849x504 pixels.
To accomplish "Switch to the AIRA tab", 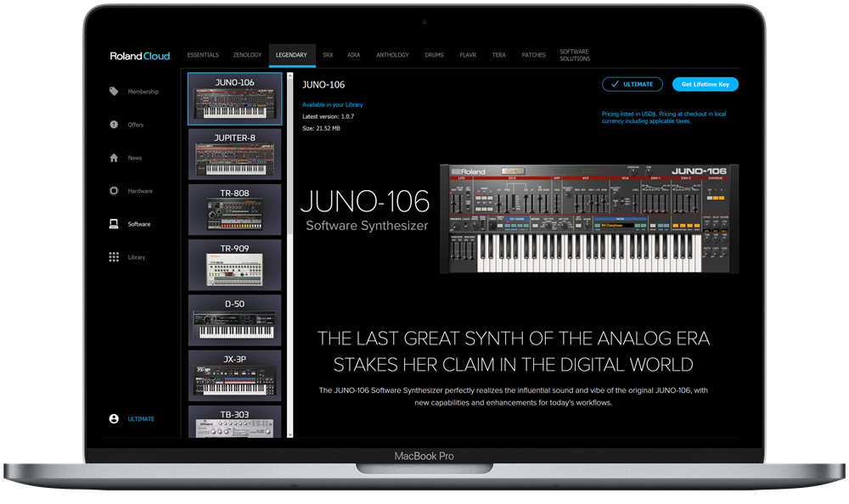I will [x=353, y=54].
